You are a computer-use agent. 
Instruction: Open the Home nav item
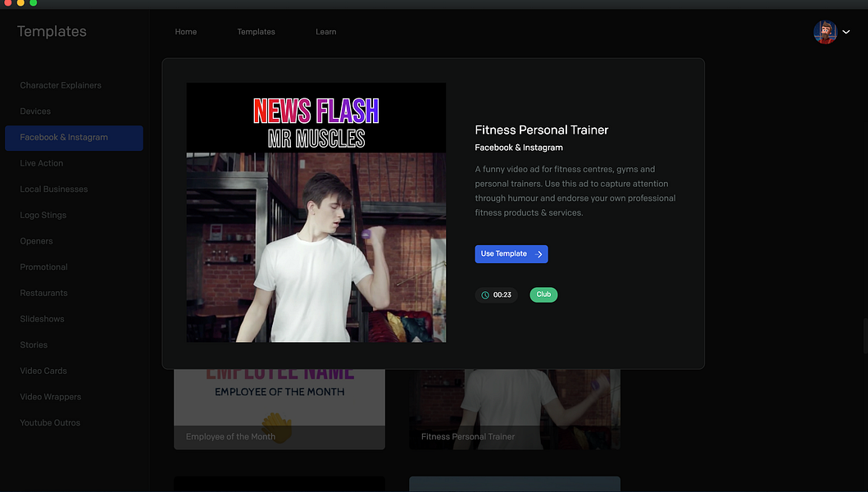[186, 32]
